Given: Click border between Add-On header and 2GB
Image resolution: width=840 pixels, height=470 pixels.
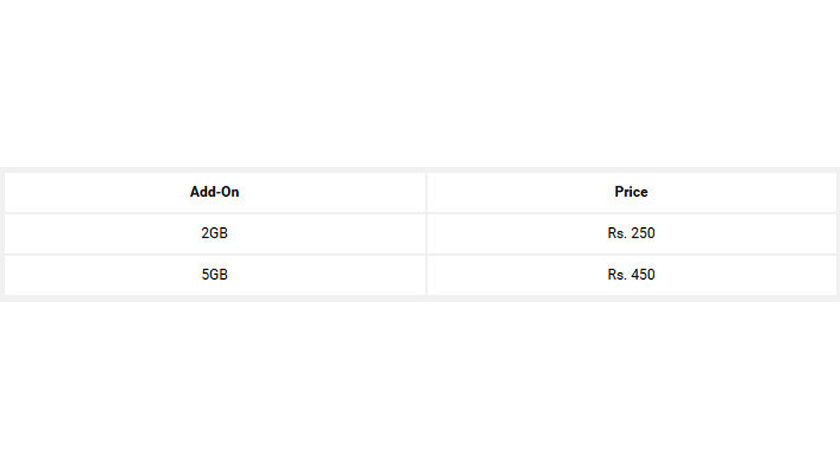Looking at the screenshot, I should point(214,213).
